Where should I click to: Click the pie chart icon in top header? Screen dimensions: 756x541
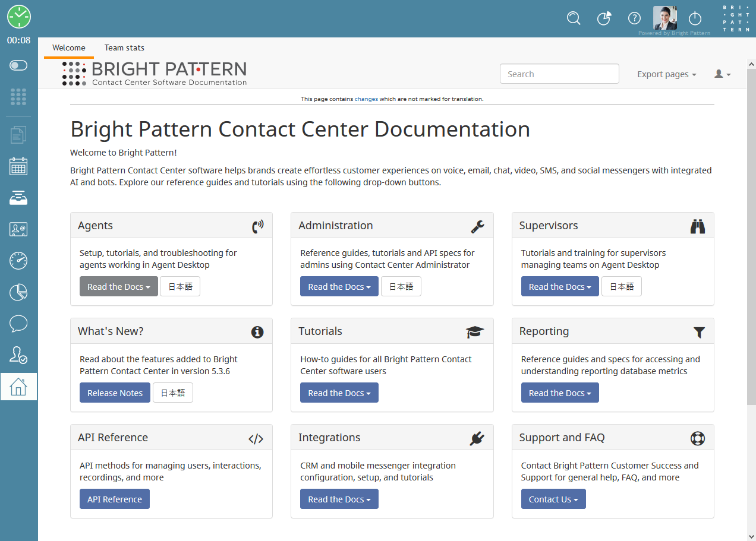tap(604, 18)
